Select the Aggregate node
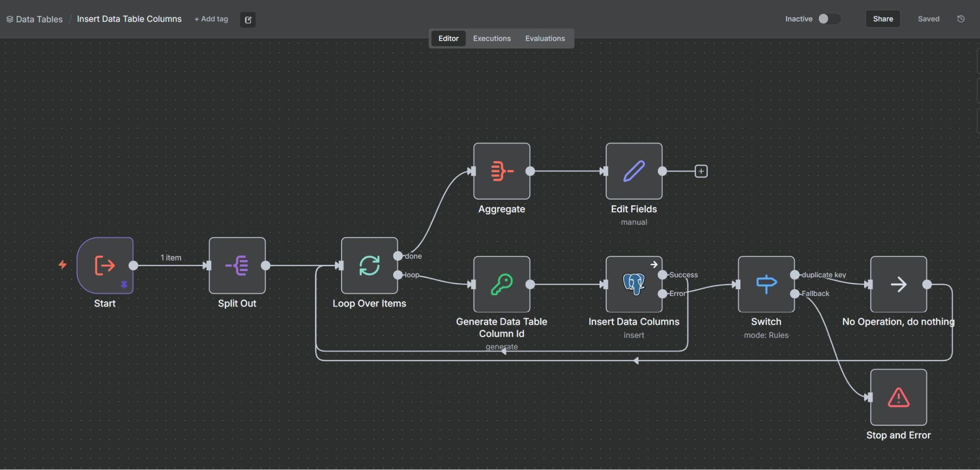 tap(501, 171)
